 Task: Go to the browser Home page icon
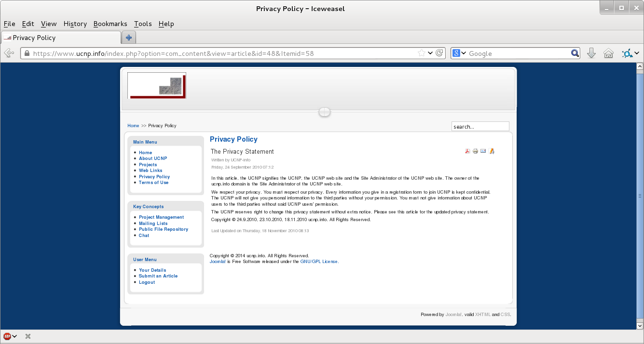[x=608, y=53]
